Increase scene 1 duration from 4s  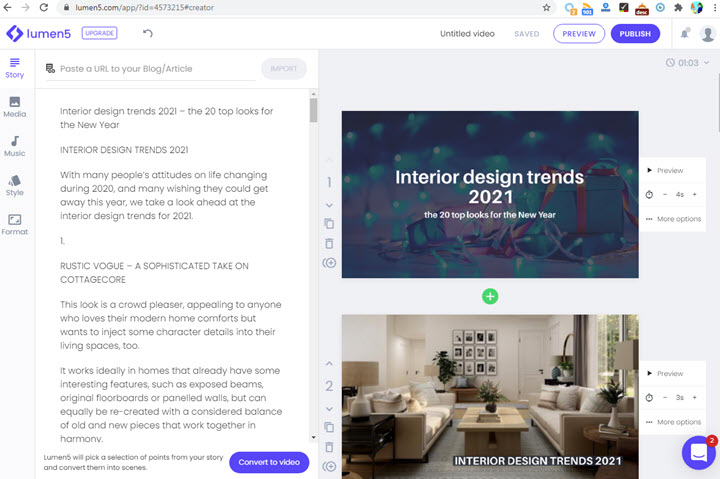695,194
